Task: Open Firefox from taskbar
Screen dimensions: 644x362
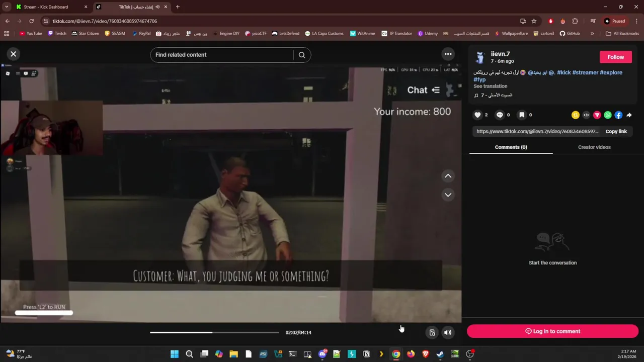Action: coord(411,354)
